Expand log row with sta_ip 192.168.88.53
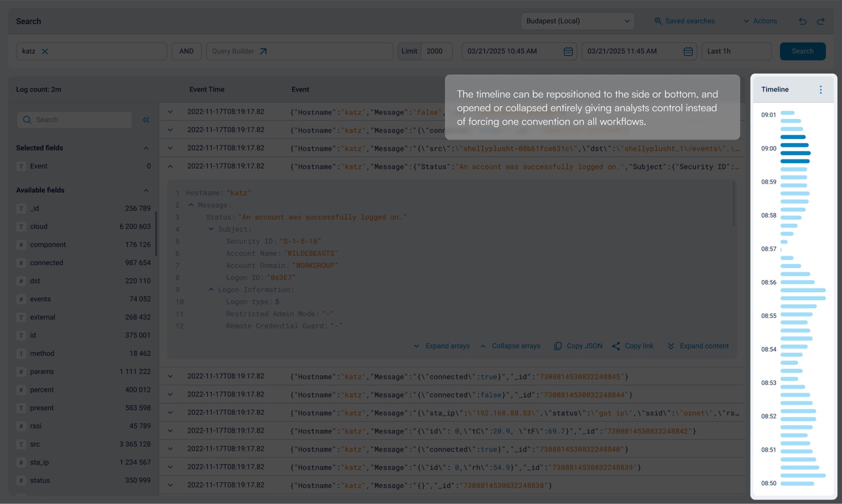842x504 pixels. coord(170,413)
